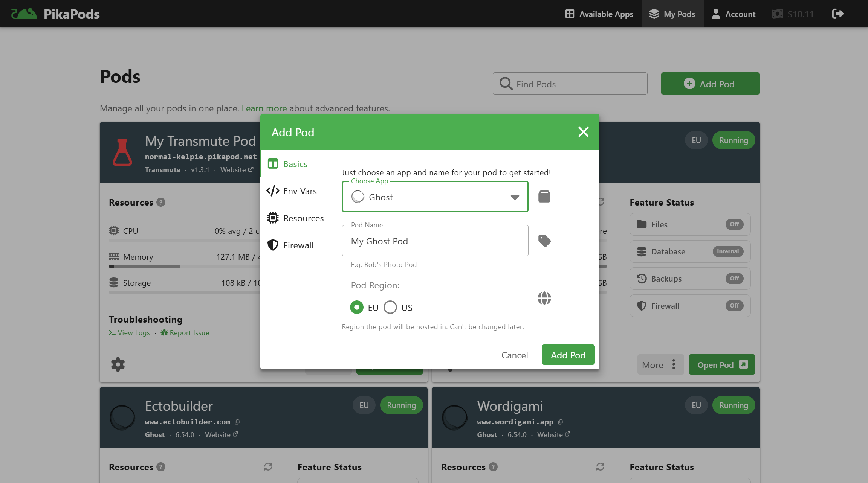868x483 pixels.
Task: Open settings gear on My Transmute Pod
Action: coord(118,364)
